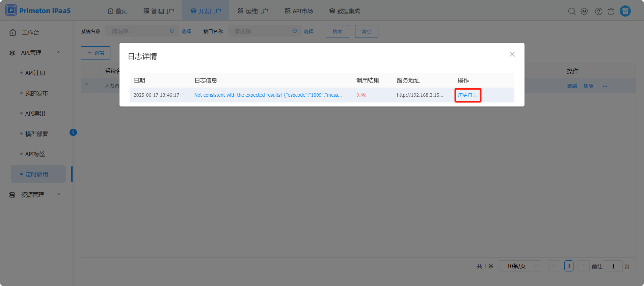Switch to the 运维门户 tab
The width and height of the screenshot is (644, 286).
[253, 11]
